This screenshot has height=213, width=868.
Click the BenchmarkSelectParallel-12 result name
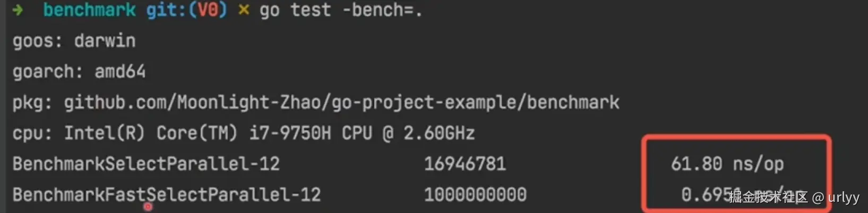146,164
